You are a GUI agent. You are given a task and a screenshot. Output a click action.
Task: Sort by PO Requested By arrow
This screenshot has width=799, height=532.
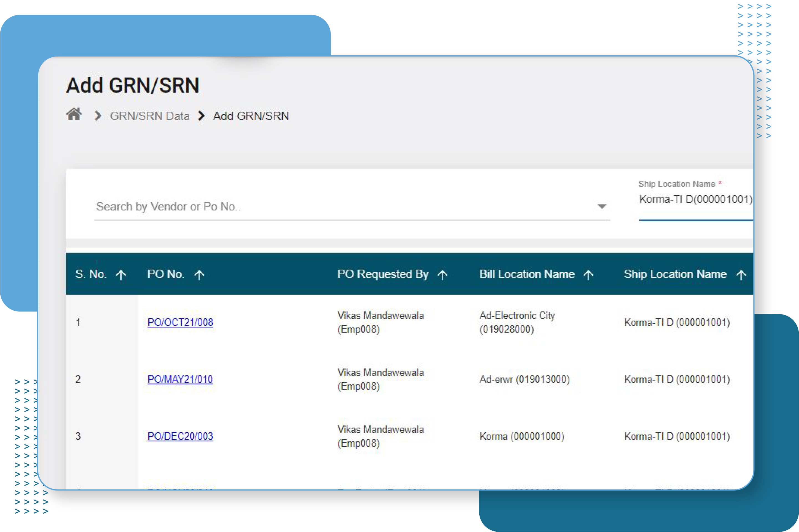click(x=442, y=275)
